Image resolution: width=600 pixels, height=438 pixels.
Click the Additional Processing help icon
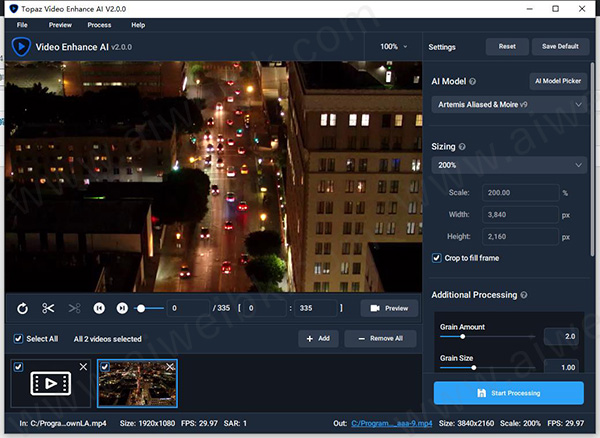pos(524,295)
